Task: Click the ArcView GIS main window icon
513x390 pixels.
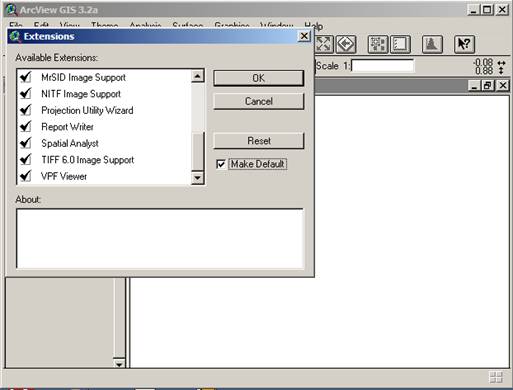Action: point(11,9)
